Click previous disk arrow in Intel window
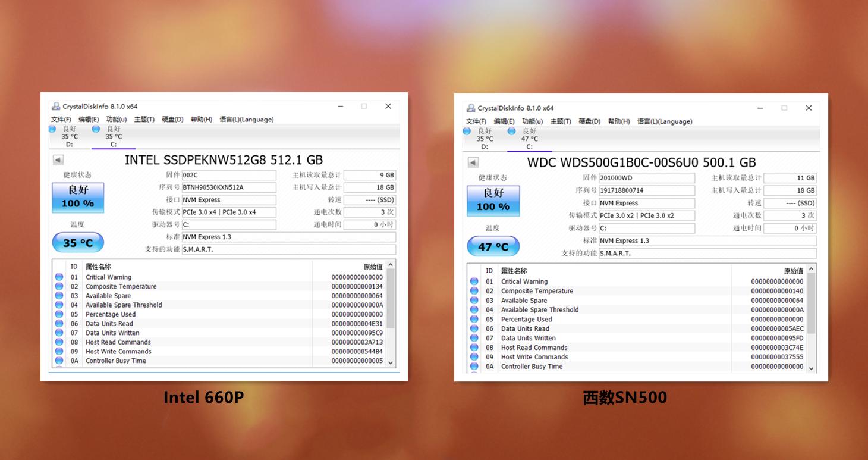868x460 pixels. [58, 159]
